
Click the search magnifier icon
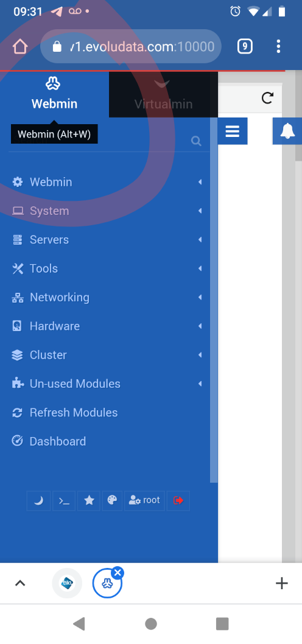coord(197,141)
